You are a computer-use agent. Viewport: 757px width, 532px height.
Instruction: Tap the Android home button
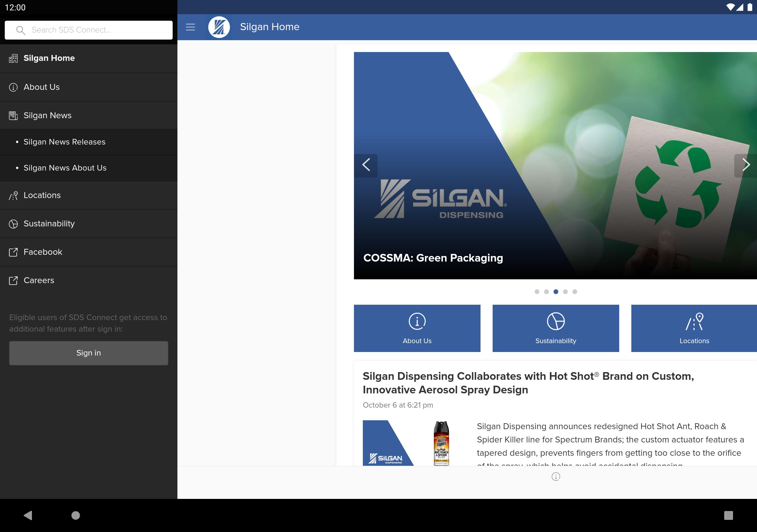(75, 515)
